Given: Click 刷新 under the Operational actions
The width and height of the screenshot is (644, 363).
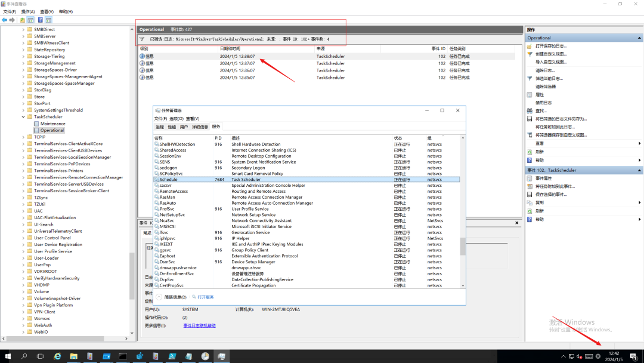Looking at the screenshot, I should pyautogui.click(x=540, y=152).
